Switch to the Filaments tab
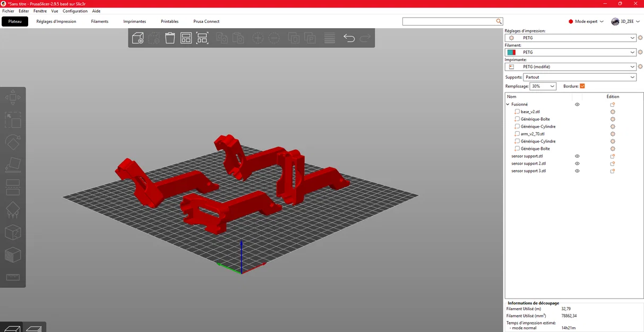Viewport: 644px width, 332px height. tap(100, 22)
